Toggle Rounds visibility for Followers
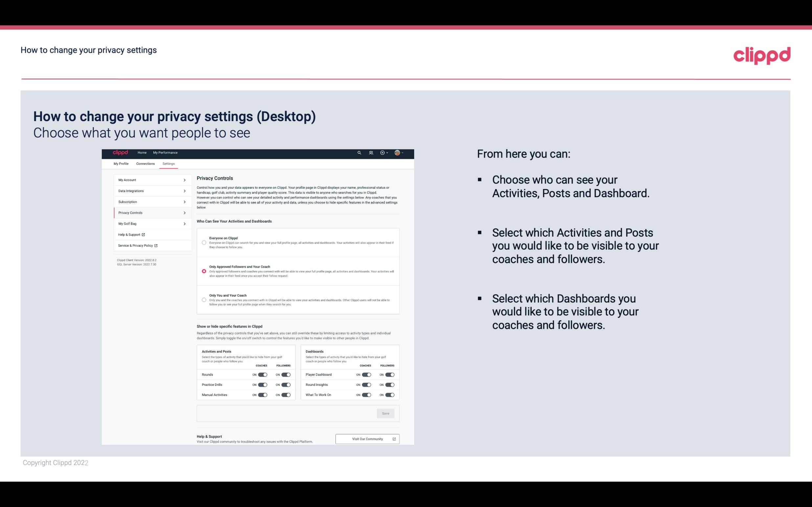The image size is (812, 507). pyautogui.click(x=285, y=374)
